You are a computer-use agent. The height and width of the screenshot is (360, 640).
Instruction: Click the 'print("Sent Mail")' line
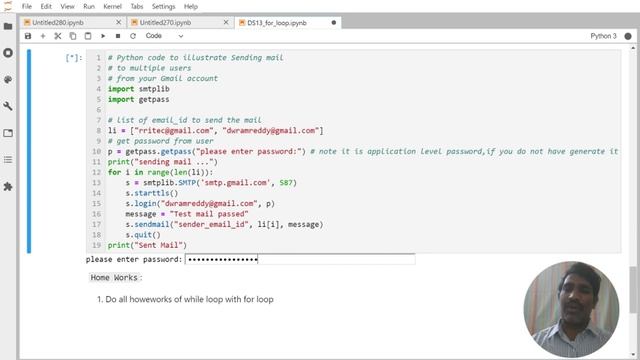pyautogui.click(x=147, y=245)
